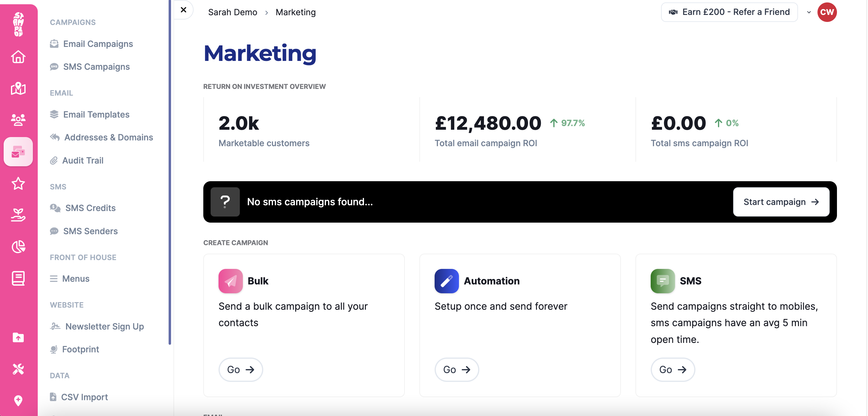
Task: Open the pie chart analytics icon
Action: point(18,247)
